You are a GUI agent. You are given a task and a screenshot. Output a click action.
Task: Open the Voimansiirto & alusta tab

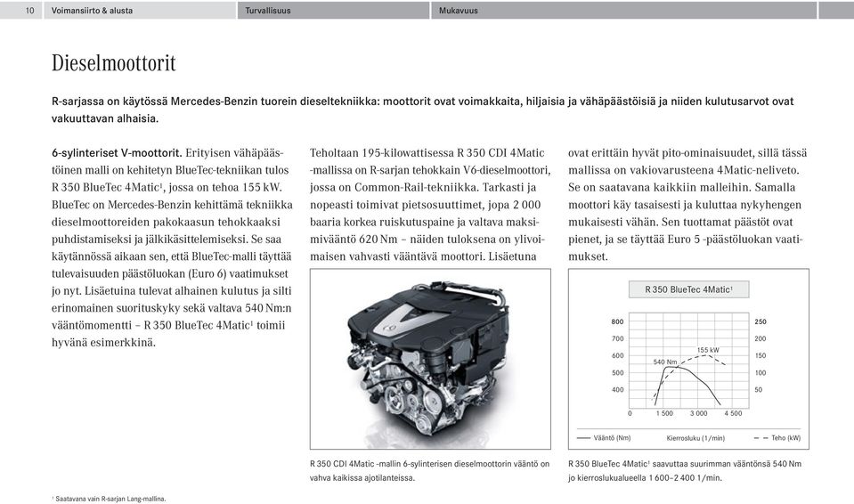point(140,11)
